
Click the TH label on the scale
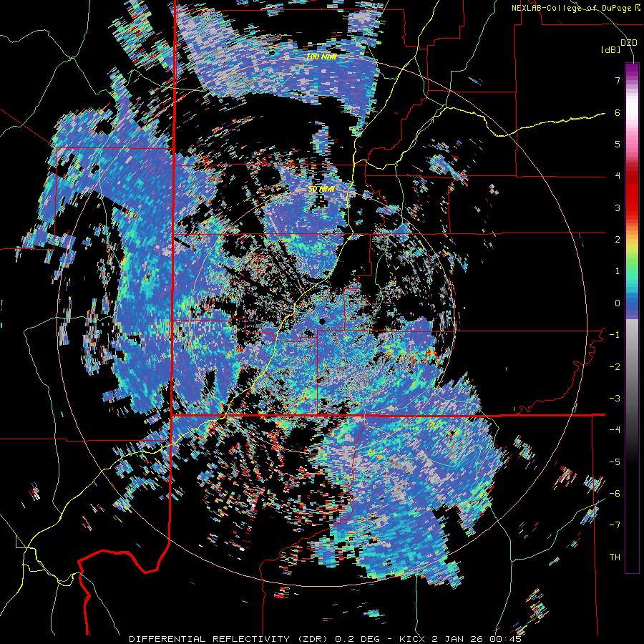pos(615,557)
